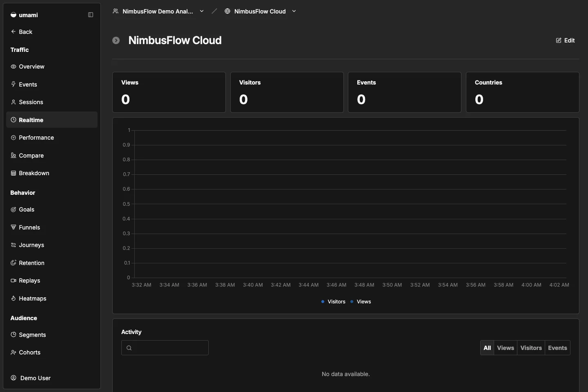The image size is (588, 392).
Task: Click the Realtime clock icon
Action: 13,120
